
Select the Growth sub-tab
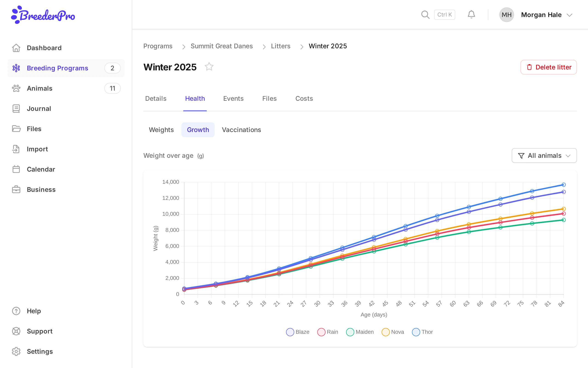(198, 130)
